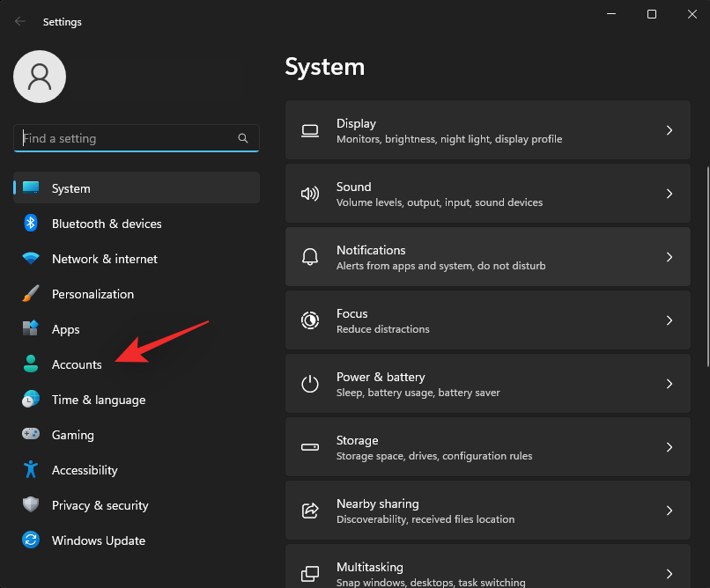Select Apps in the sidebar
The width and height of the screenshot is (710, 588).
[66, 329]
